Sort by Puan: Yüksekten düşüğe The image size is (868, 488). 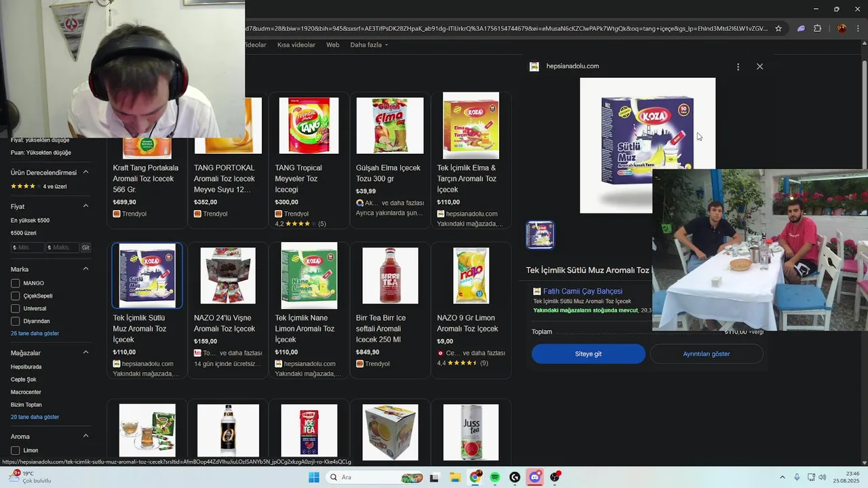click(x=41, y=152)
